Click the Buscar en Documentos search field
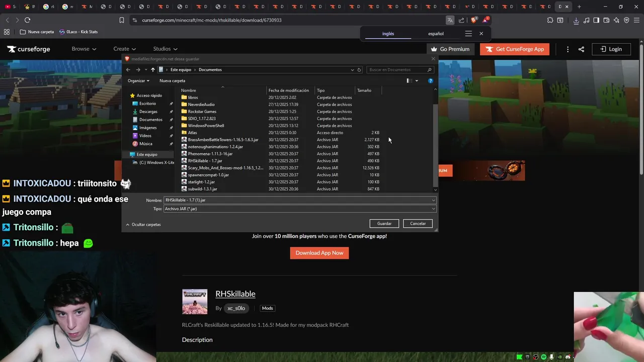Screen dimensions: 644x362 [x=400, y=70]
